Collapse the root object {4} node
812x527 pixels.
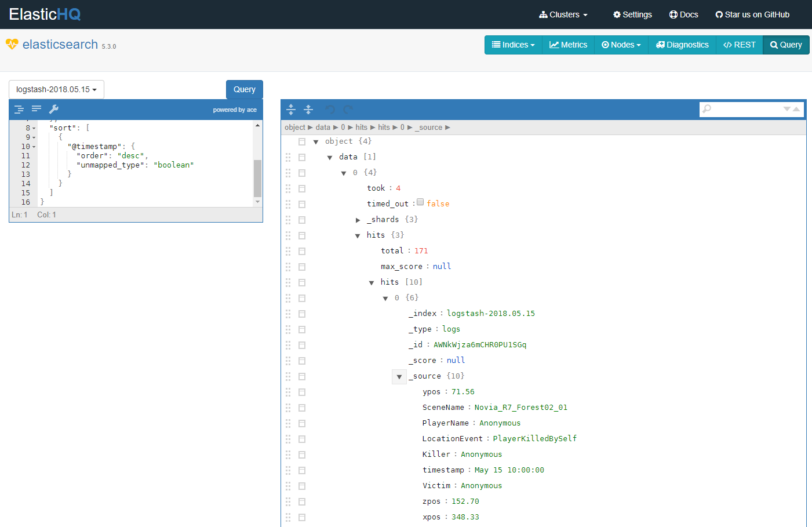[316, 141]
